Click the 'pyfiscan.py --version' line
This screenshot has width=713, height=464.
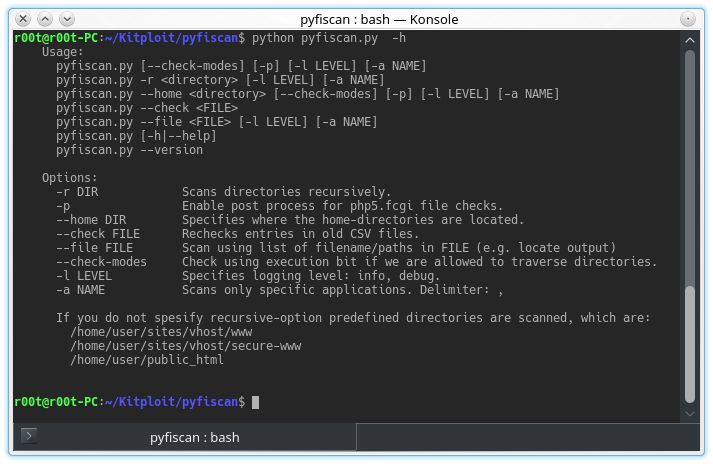coord(130,150)
